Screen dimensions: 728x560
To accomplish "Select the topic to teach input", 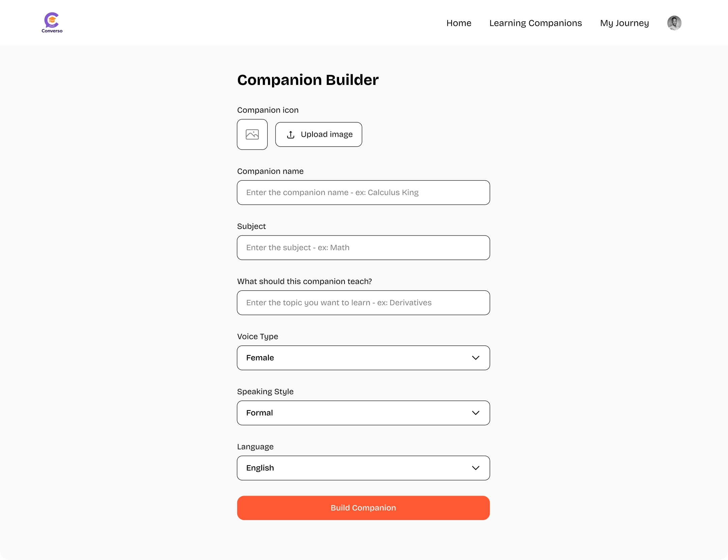I will pyautogui.click(x=363, y=303).
